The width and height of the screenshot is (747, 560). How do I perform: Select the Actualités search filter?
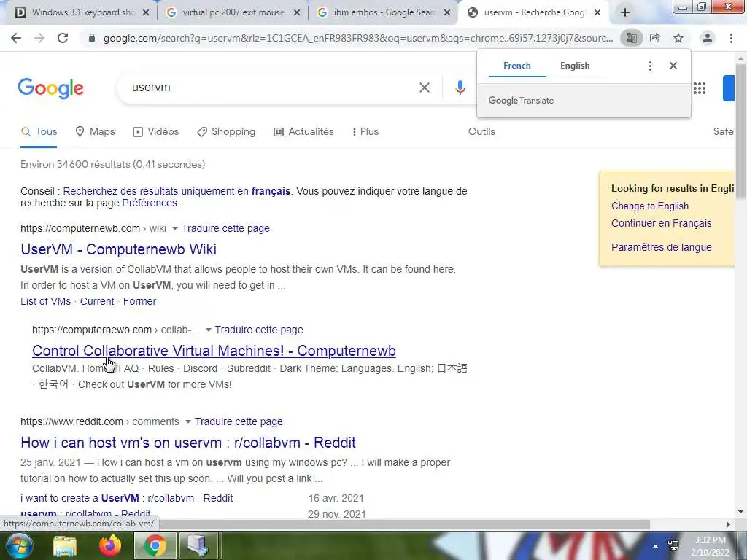click(x=304, y=132)
